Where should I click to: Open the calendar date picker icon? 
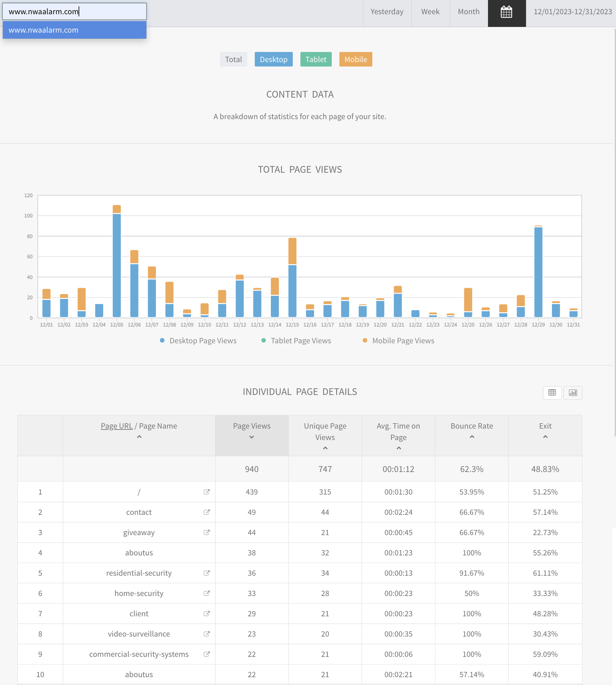point(506,12)
